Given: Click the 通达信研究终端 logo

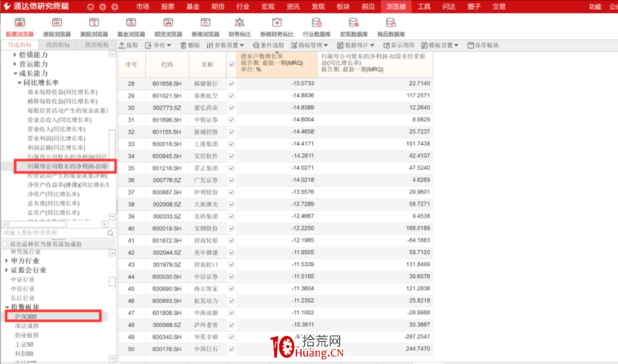Looking at the screenshot, I should point(36,6).
